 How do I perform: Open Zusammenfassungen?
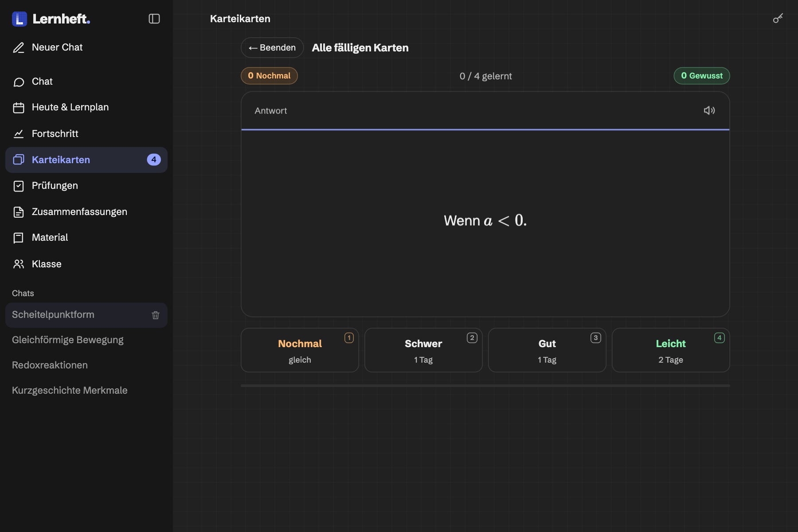86,212
